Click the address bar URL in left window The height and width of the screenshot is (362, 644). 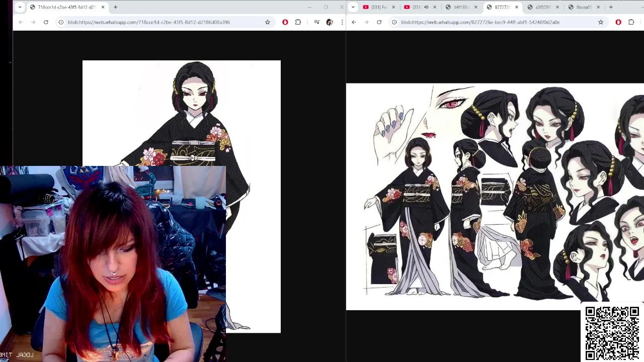tap(149, 22)
